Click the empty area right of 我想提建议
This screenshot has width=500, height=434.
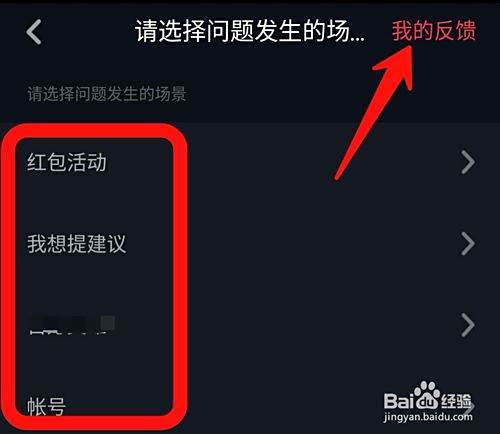(317, 244)
